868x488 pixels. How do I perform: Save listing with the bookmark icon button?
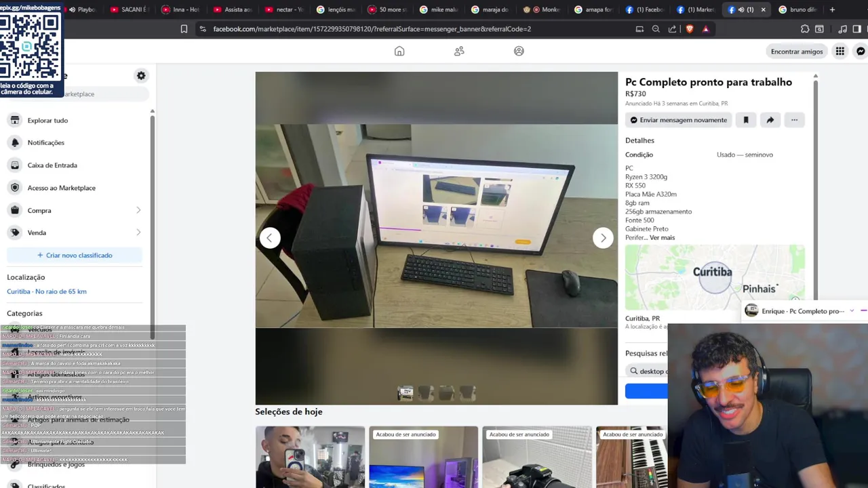tap(746, 120)
